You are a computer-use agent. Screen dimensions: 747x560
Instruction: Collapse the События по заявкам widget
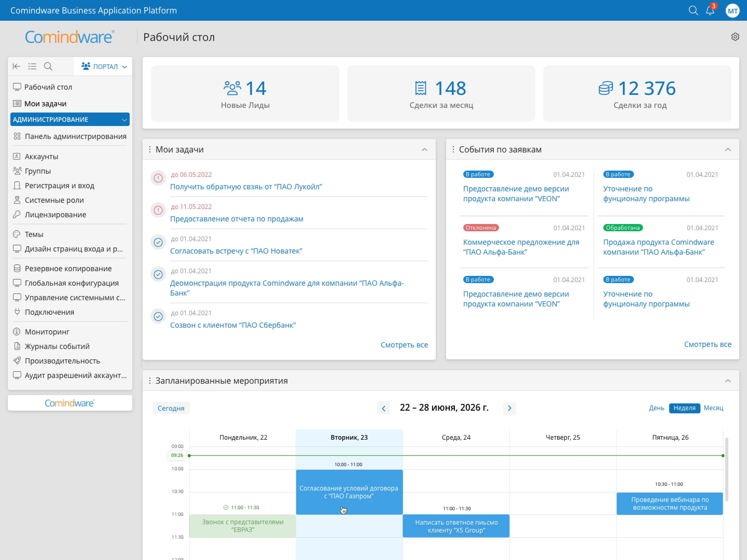coord(728,150)
